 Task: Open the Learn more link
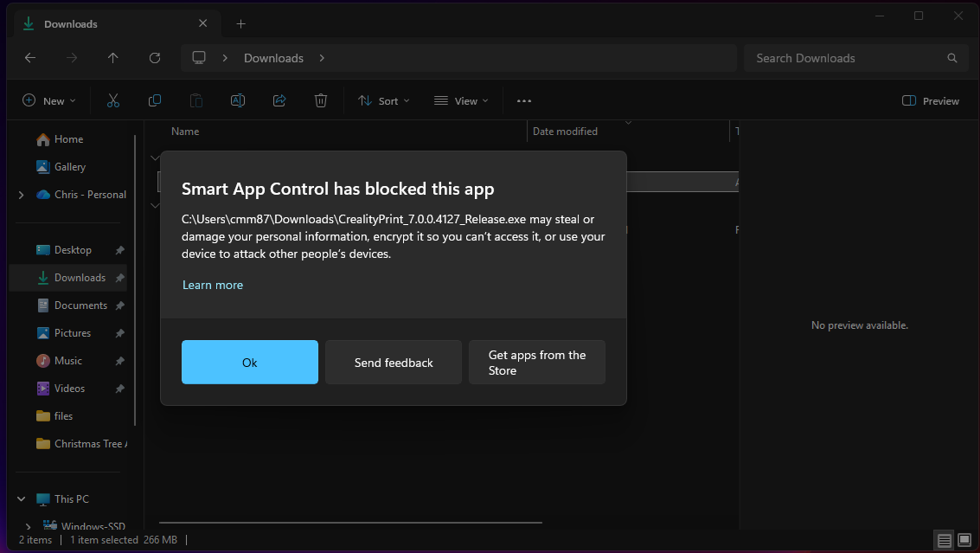click(x=213, y=285)
